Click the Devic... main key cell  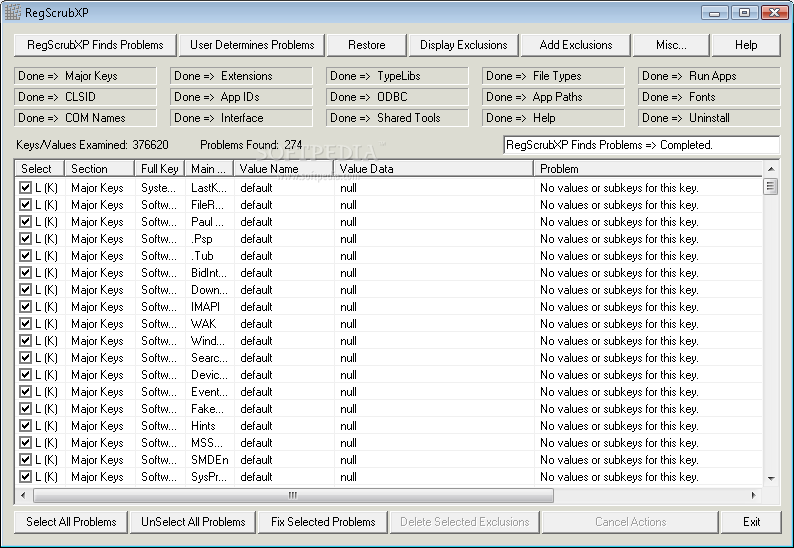[209, 375]
